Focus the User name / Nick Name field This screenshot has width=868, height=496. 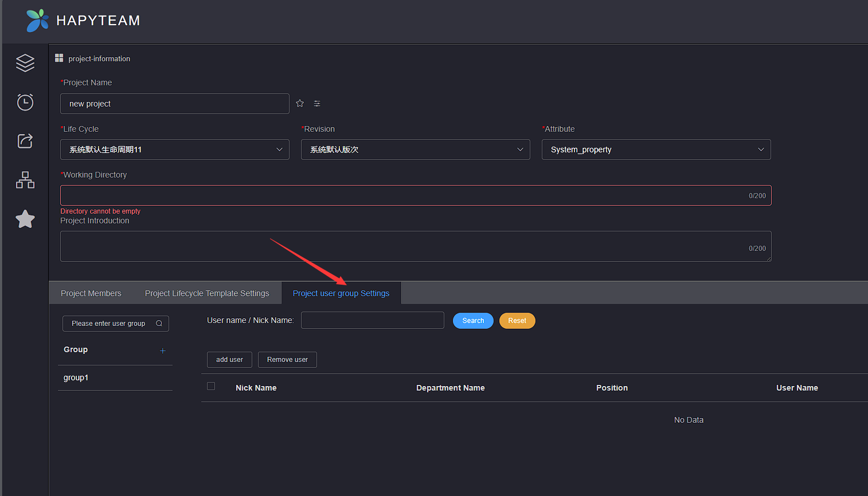373,320
